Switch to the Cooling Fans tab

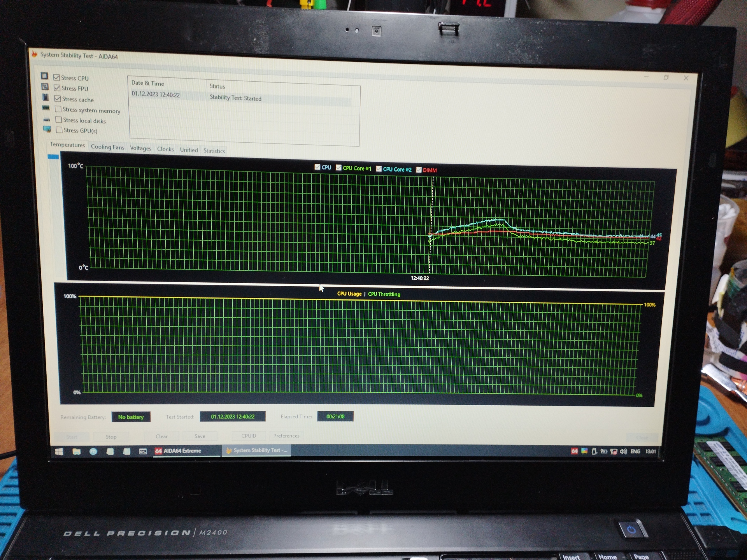[x=107, y=147]
